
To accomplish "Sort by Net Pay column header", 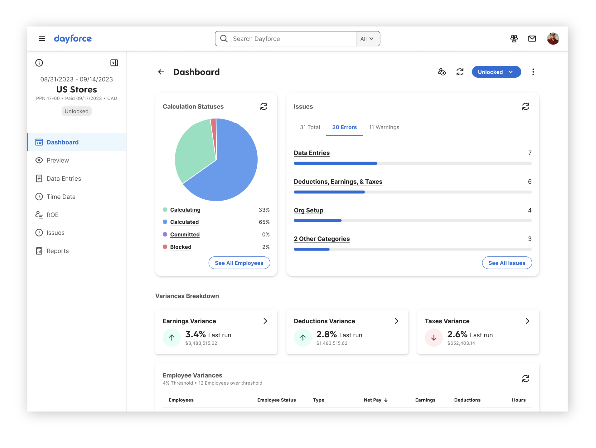I will pos(376,400).
